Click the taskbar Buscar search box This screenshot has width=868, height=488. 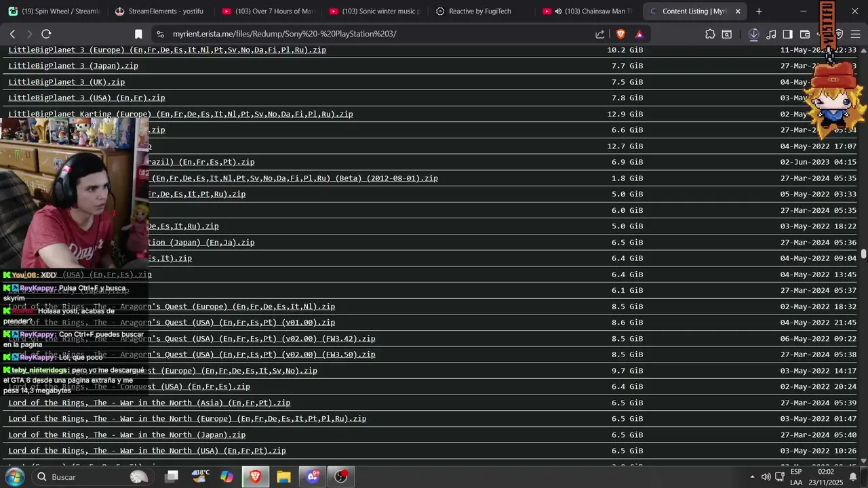click(x=92, y=476)
